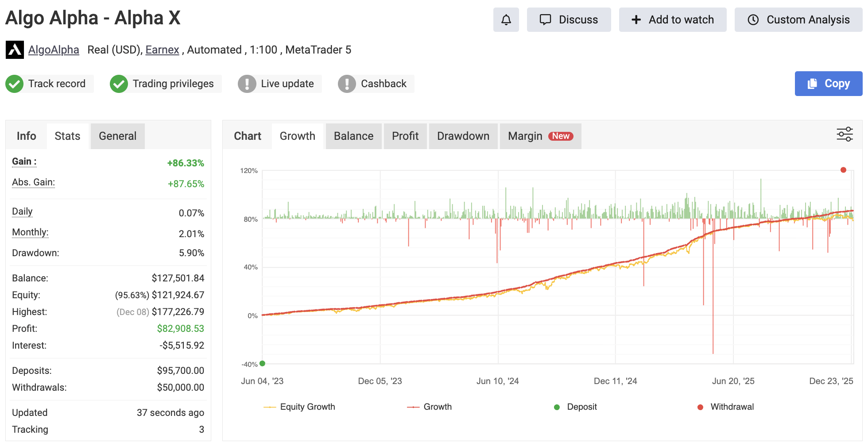Click the $95,700.00 deposits value
Screen dimensions: 868x446
click(181, 371)
